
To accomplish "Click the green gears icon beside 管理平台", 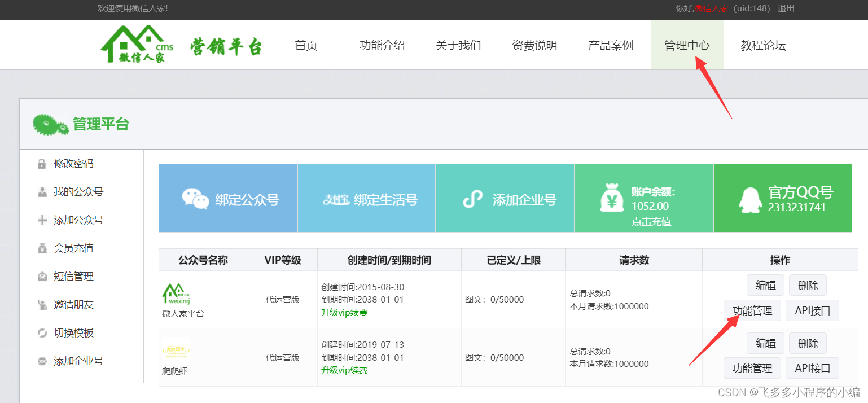I will [51, 124].
